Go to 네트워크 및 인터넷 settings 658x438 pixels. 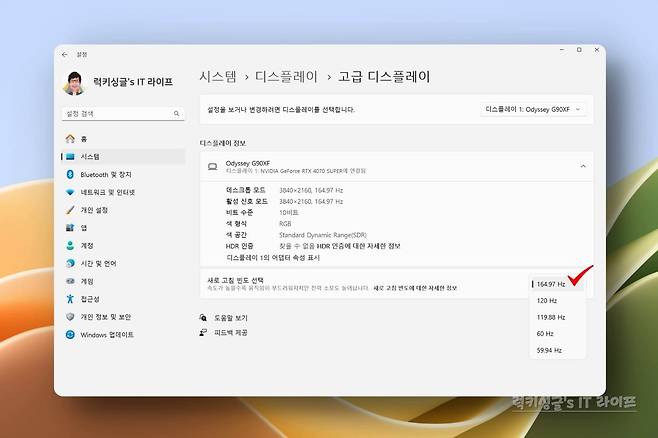[x=107, y=192]
